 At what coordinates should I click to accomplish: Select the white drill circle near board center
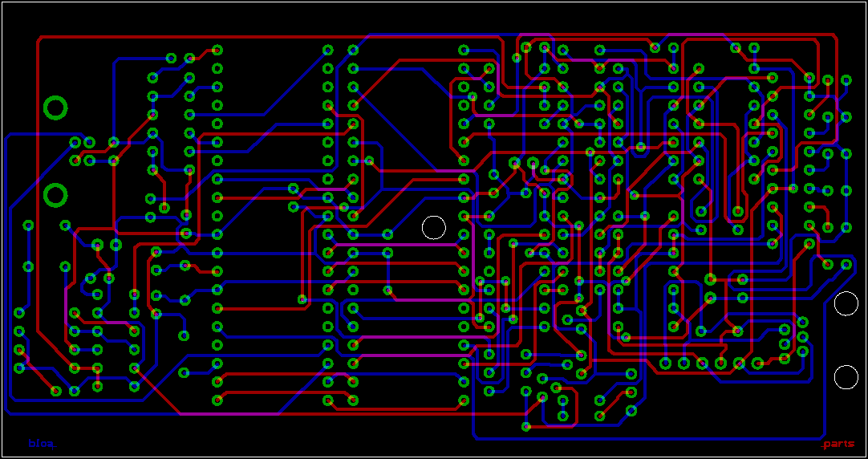[434, 227]
